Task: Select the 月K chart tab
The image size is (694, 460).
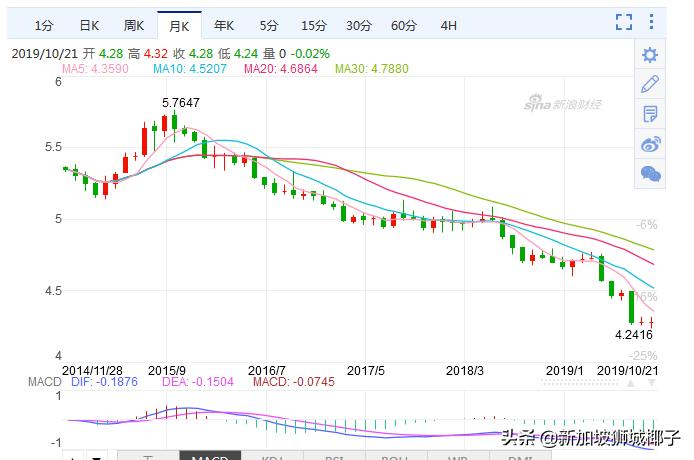Action: (x=179, y=26)
